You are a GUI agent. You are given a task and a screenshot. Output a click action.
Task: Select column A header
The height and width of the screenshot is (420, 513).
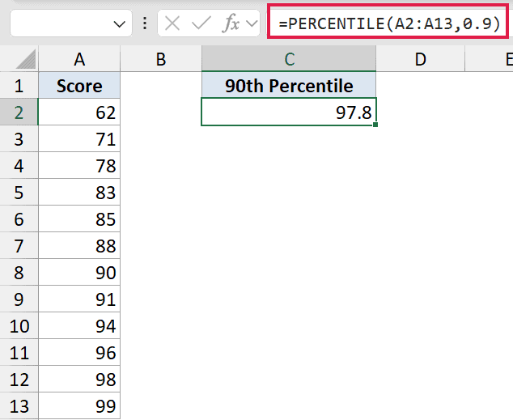coord(79,59)
